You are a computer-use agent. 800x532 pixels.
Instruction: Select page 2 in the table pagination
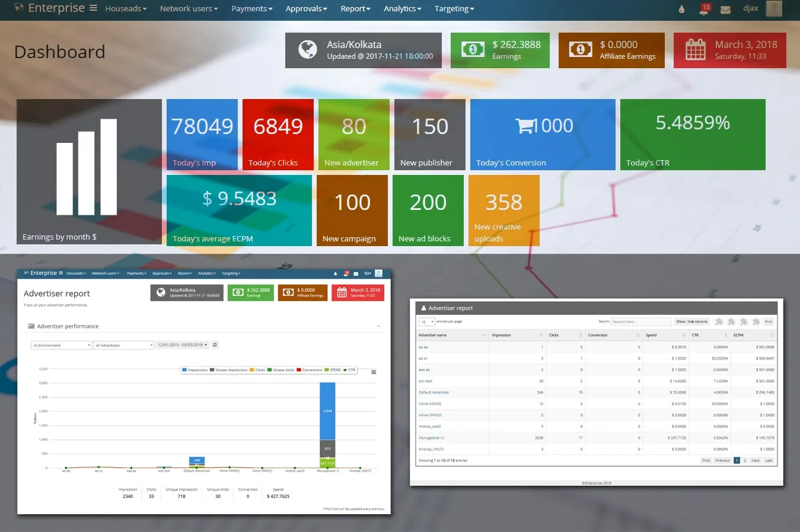[745, 460]
